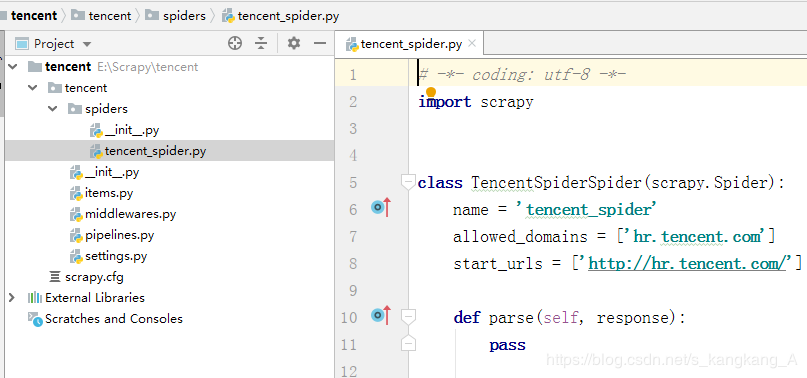Collapse the spiders folder in tree
Screen dimensions: 807x378
53,109
